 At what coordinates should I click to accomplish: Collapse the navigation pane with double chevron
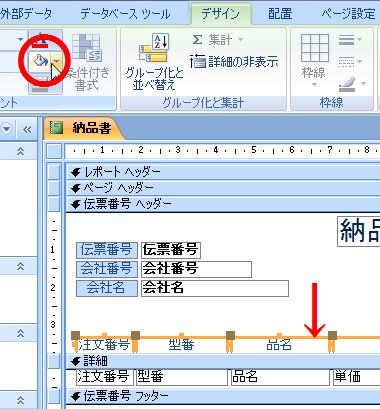pyautogui.click(x=27, y=129)
